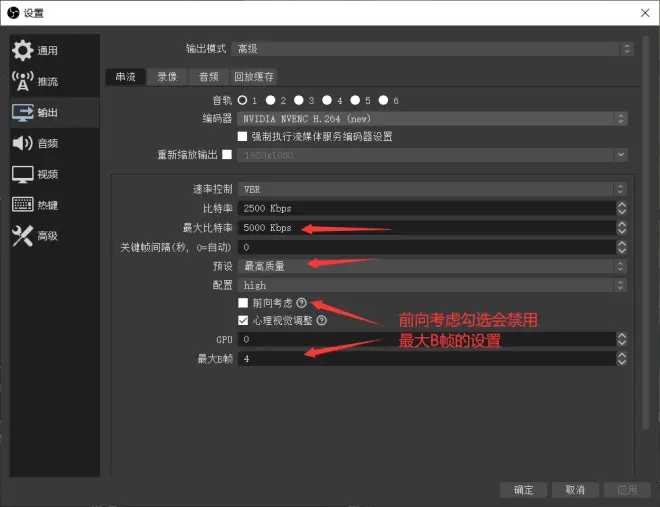This screenshot has height=507, width=660.
Task: Uncheck the 心理视觉调整 checkbox
Action: click(243, 321)
